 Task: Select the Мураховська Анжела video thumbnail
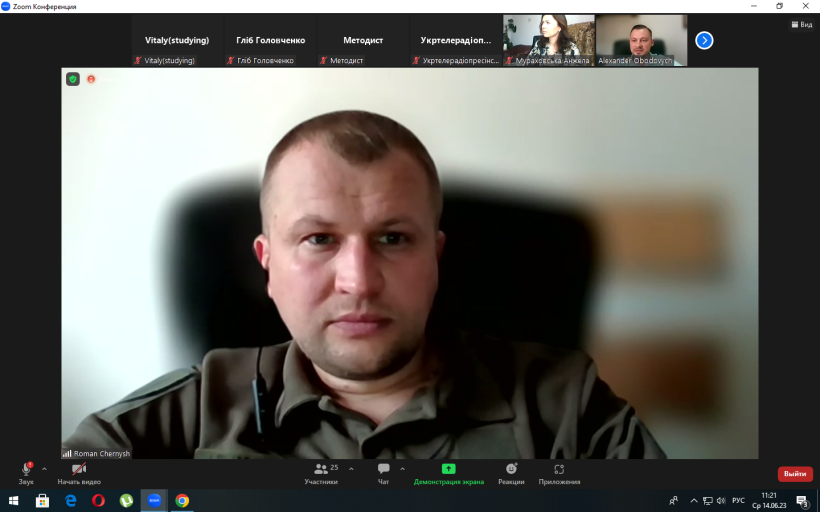pyautogui.click(x=549, y=40)
